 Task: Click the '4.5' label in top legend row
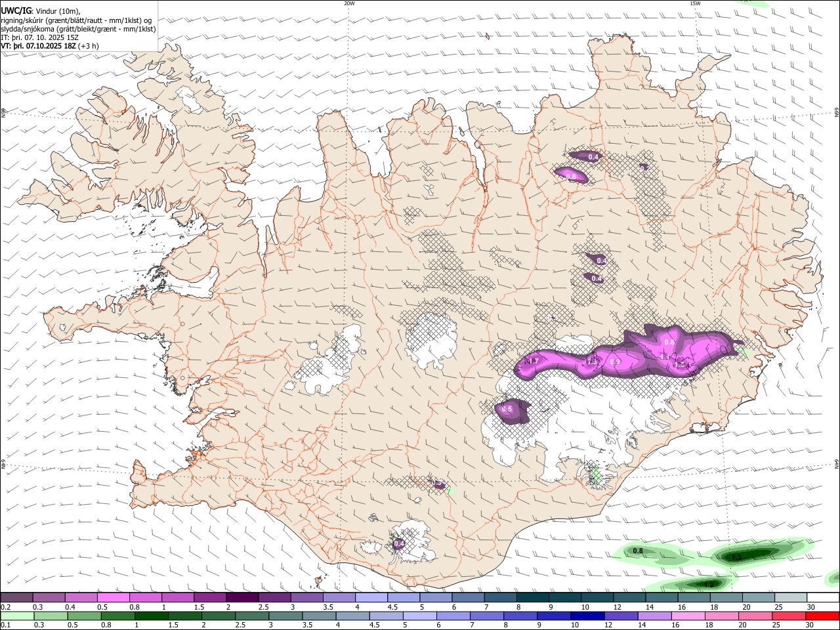tap(392, 607)
